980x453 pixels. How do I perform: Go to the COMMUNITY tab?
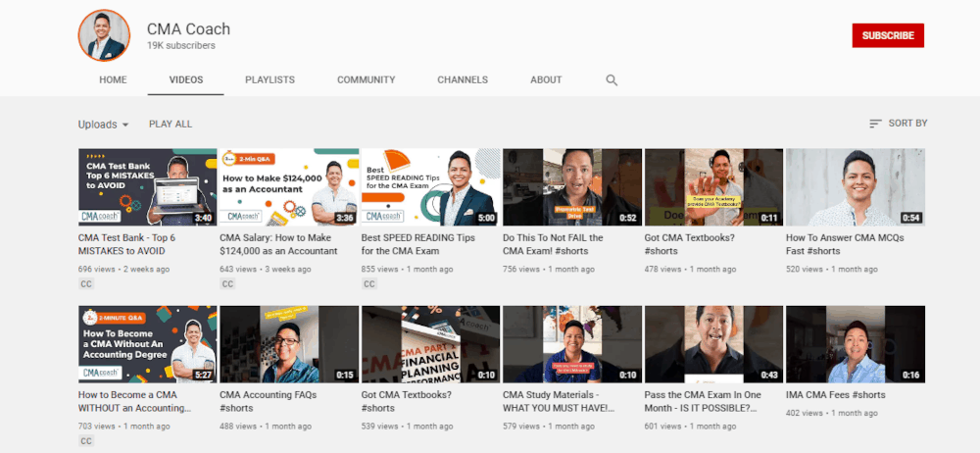pyautogui.click(x=367, y=80)
